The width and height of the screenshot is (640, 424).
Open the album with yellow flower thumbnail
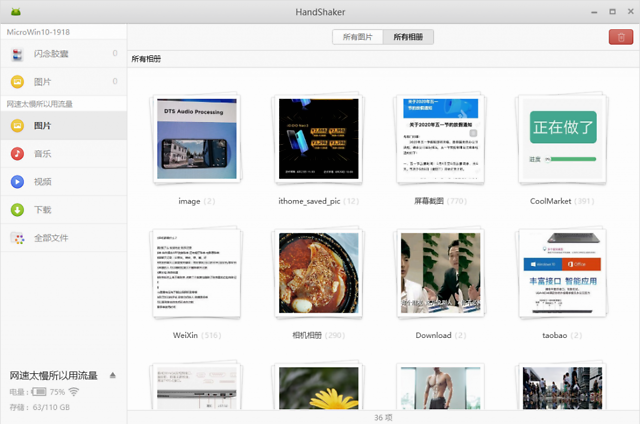[x=319, y=386]
